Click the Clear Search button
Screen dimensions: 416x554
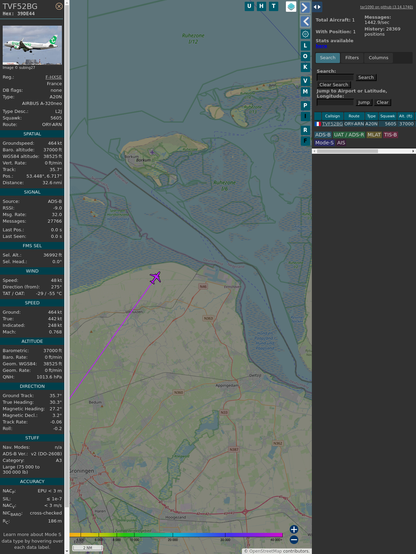334,84
